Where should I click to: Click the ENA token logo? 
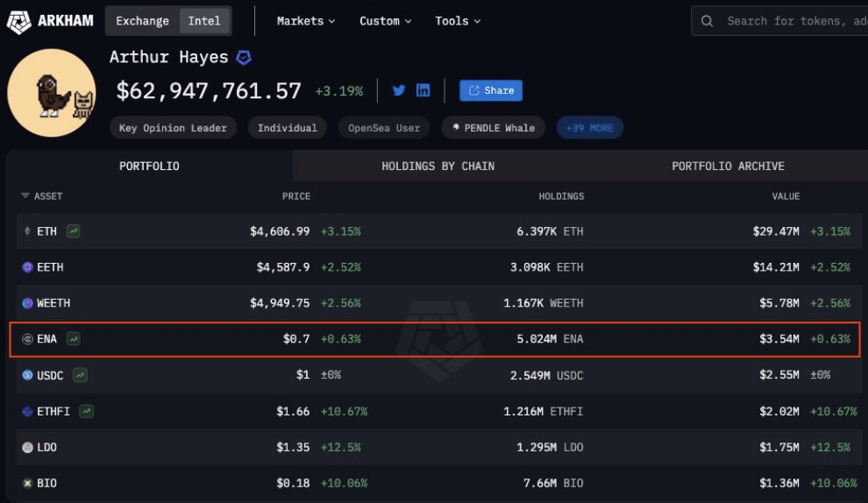(27, 338)
